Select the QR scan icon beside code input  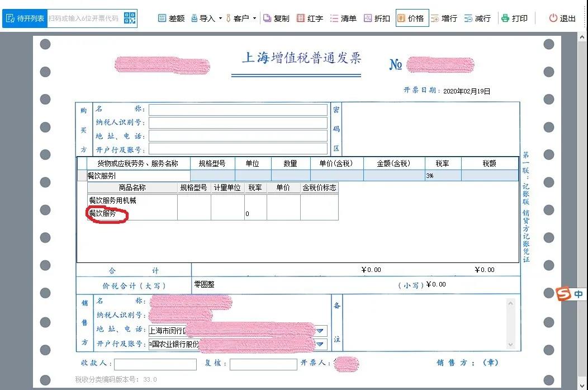(129, 17)
